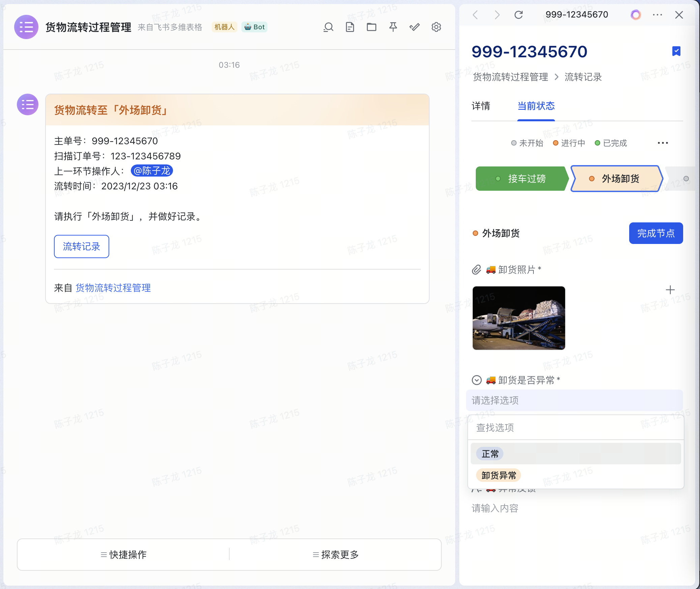Click the reload icon in side panel
Screen dimensions: 700x589
(519, 15)
